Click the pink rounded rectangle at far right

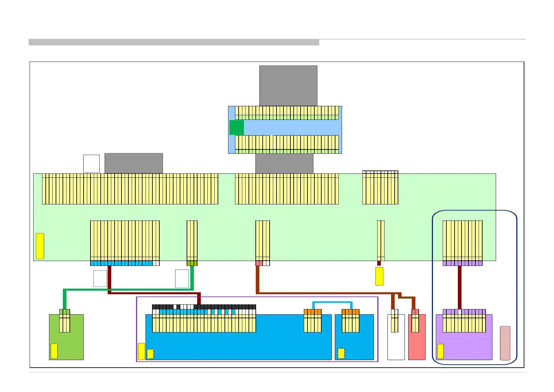[505, 343]
